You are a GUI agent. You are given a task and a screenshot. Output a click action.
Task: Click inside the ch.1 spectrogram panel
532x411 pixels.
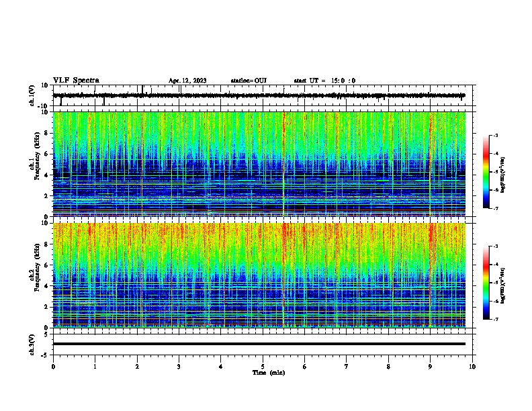pos(259,164)
